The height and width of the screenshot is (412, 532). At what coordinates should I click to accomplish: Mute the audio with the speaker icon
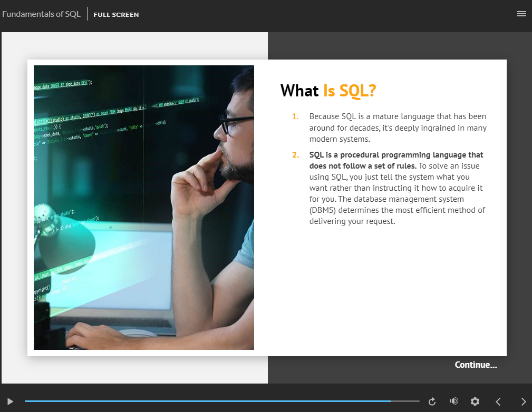[453, 401]
